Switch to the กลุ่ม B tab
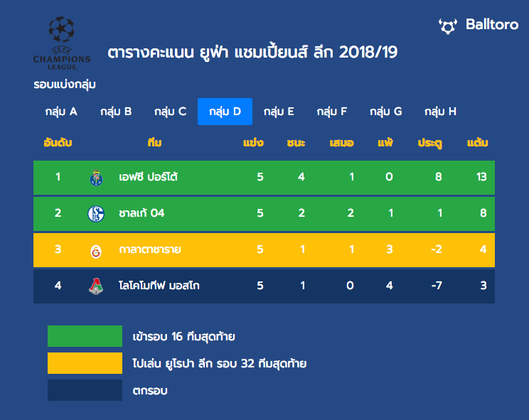529x420 pixels. (x=116, y=112)
